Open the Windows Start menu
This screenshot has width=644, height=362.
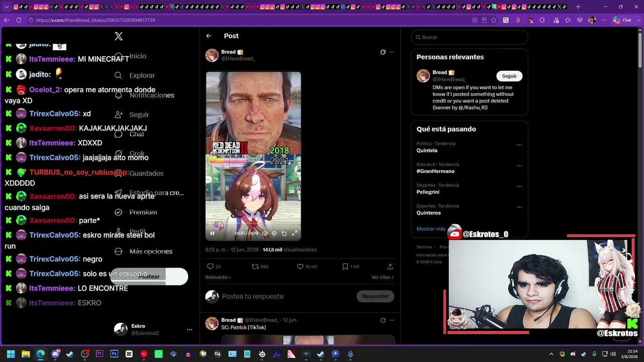[x=11, y=354]
